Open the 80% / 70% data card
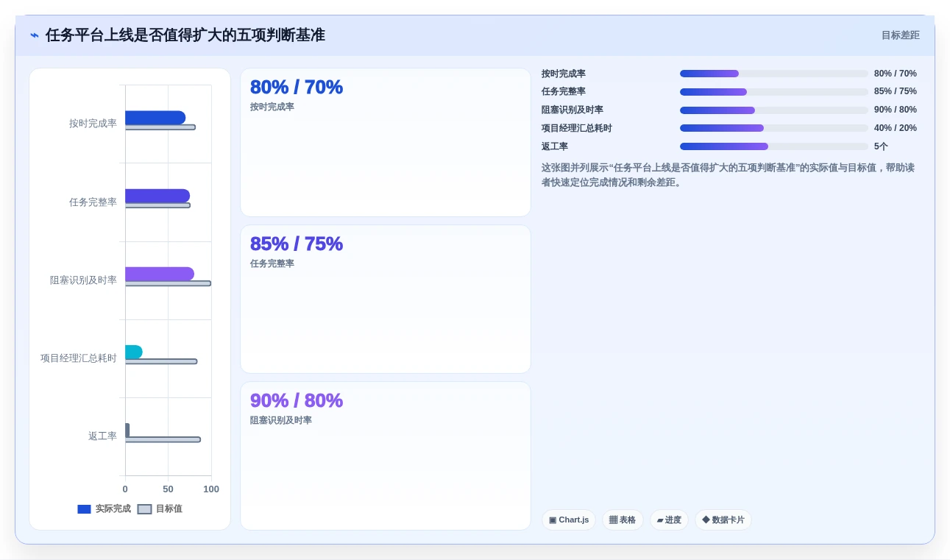Viewport: 950px width, 560px height. coord(386,143)
